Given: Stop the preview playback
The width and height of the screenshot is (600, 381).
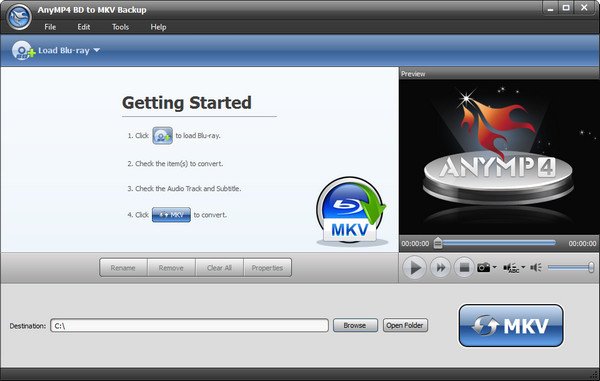Looking at the screenshot, I should [464, 267].
